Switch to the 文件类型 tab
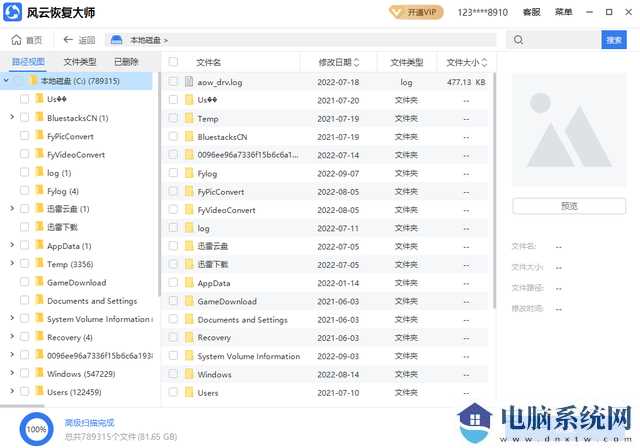Image resolution: width=640 pixels, height=448 pixels. point(80,62)
